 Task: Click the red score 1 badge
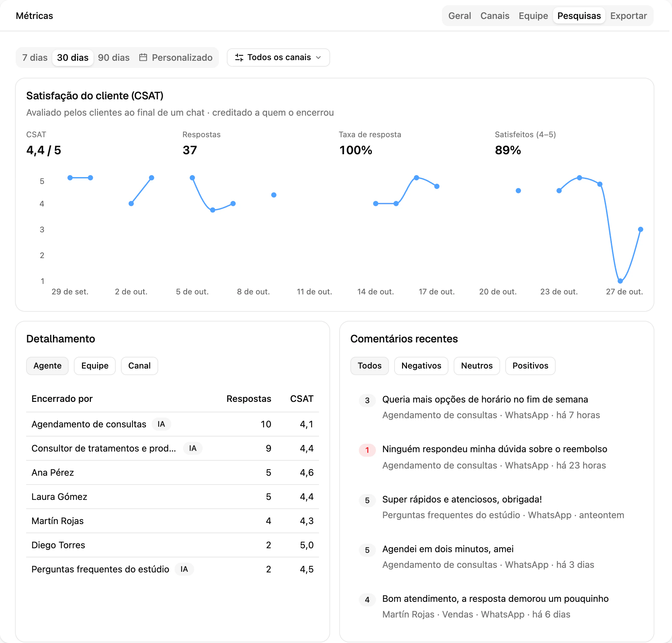point(367,450)
